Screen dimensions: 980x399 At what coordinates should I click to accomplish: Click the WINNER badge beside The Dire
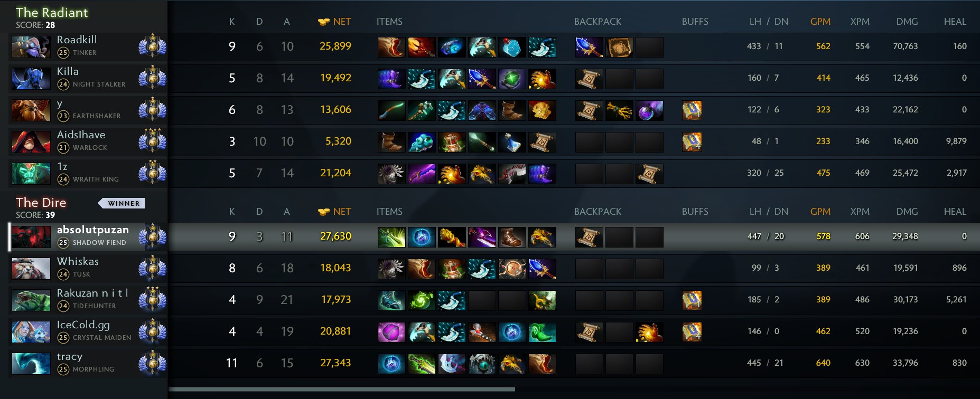pos(122,203)
